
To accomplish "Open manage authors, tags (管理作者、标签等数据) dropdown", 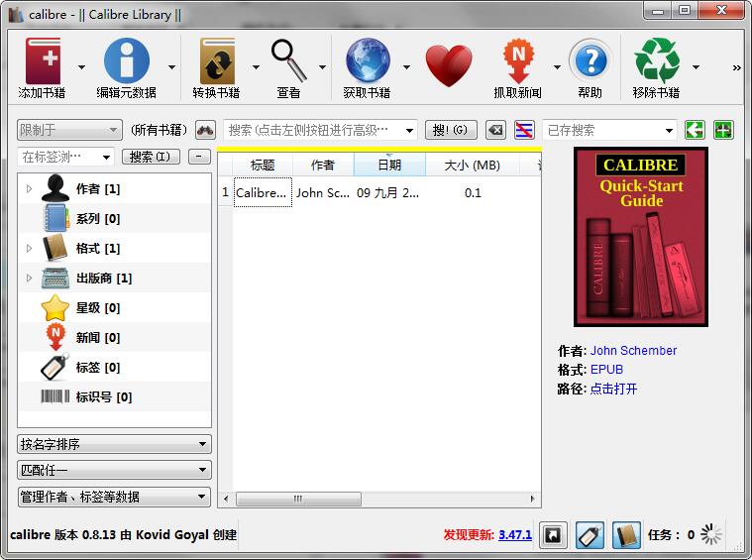I will (114, 497).
